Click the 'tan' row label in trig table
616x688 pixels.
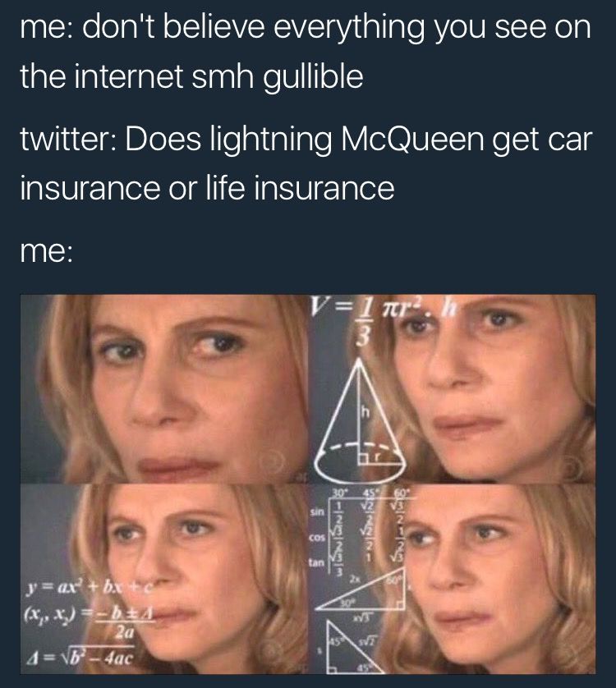(316, 562)
